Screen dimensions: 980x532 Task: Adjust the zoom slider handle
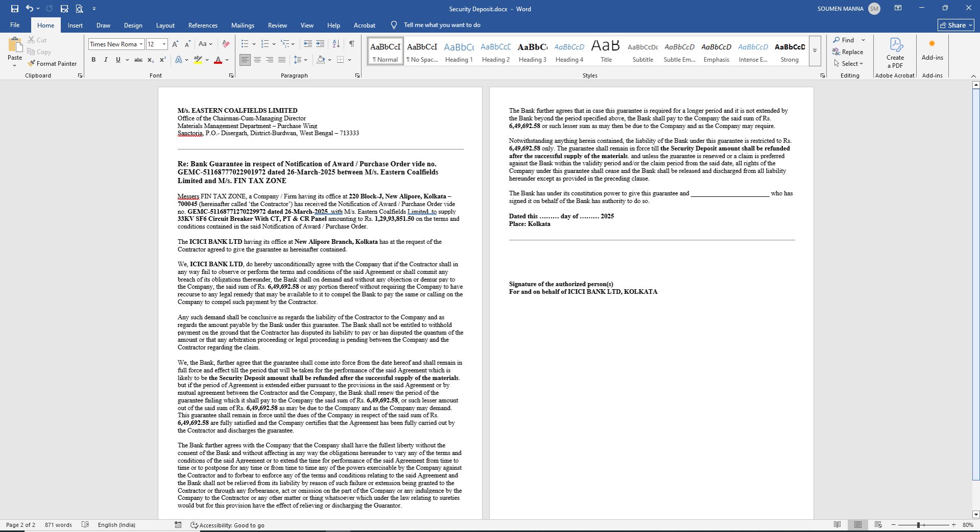tap(918, 525)
